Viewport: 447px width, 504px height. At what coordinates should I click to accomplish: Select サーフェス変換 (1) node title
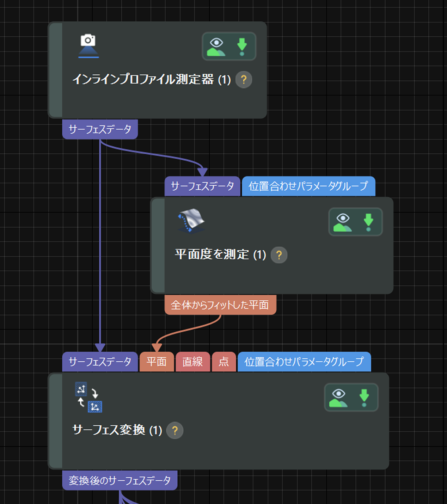click(x=117, y=430)
